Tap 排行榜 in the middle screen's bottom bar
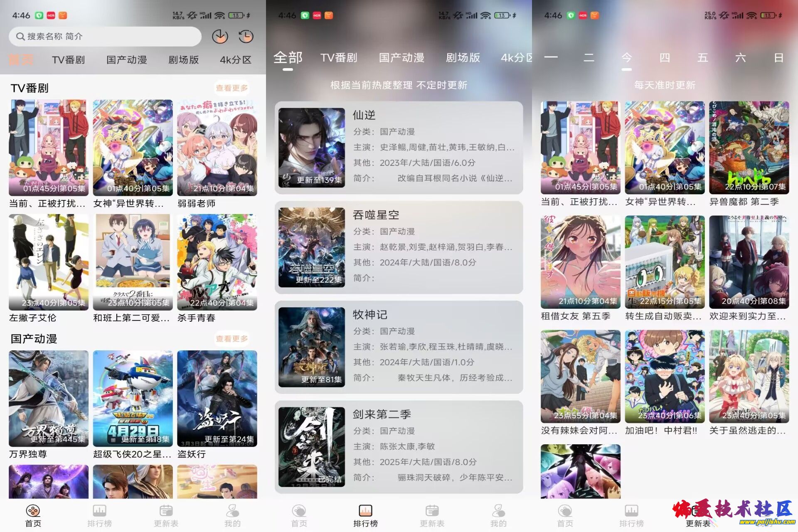 (365, 516)
